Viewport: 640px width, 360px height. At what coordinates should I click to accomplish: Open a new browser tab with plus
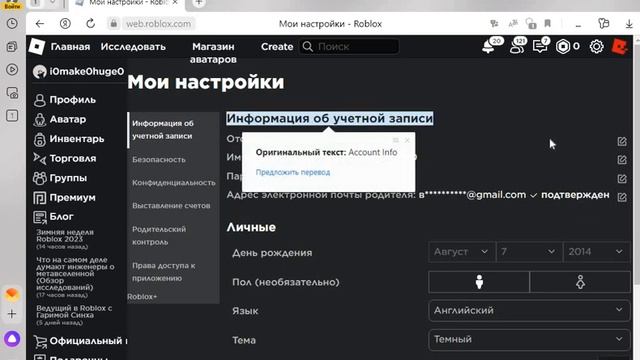pos(198,3)
